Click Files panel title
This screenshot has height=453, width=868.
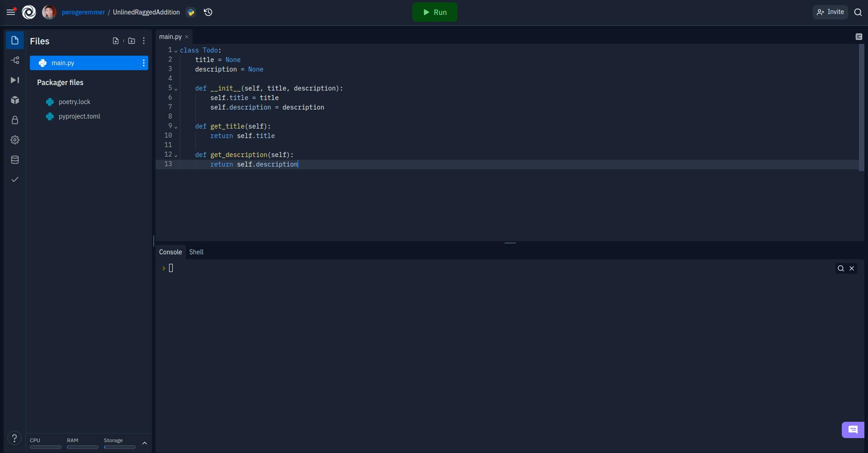(40, 41)
